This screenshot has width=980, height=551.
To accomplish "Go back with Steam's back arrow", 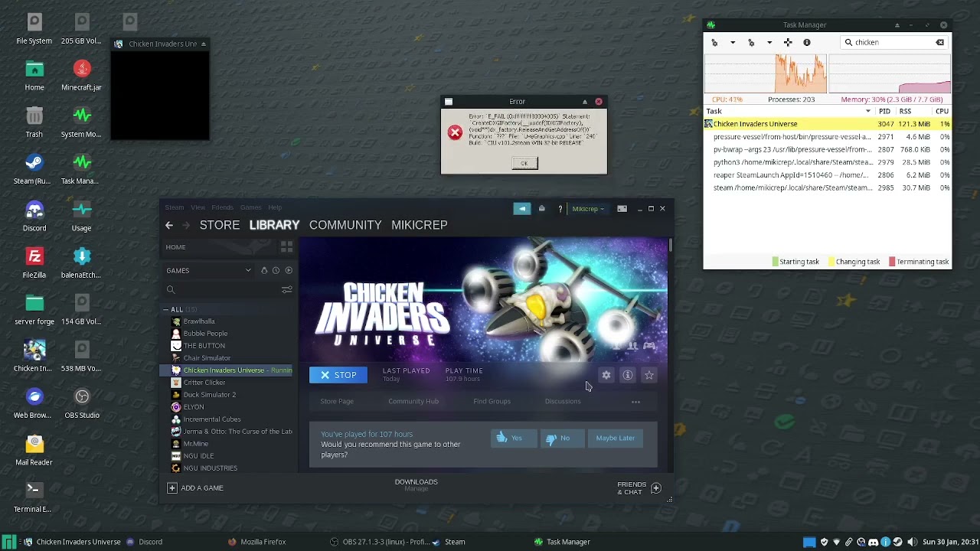I will pyautogui.click(x=169, y=225).
